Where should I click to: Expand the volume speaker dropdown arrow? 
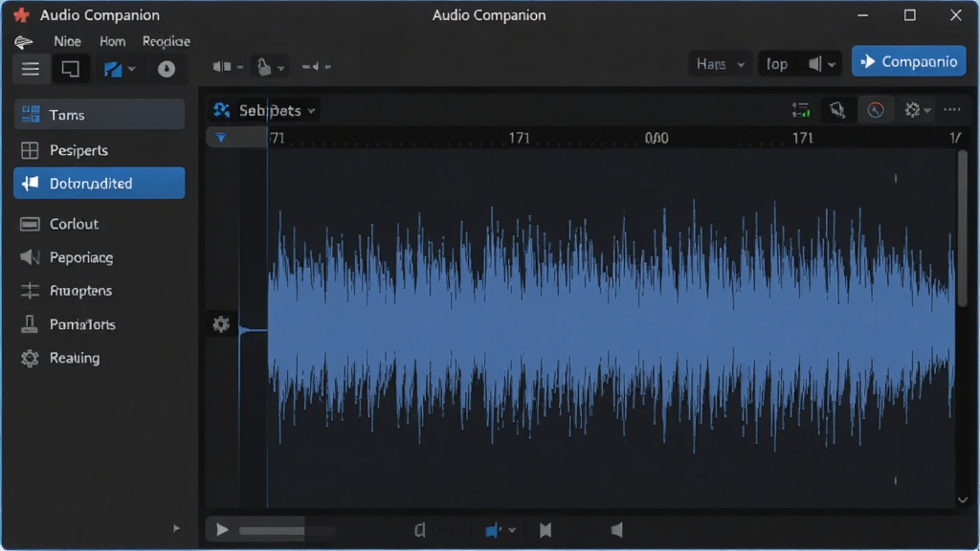(x=832, y=64)
